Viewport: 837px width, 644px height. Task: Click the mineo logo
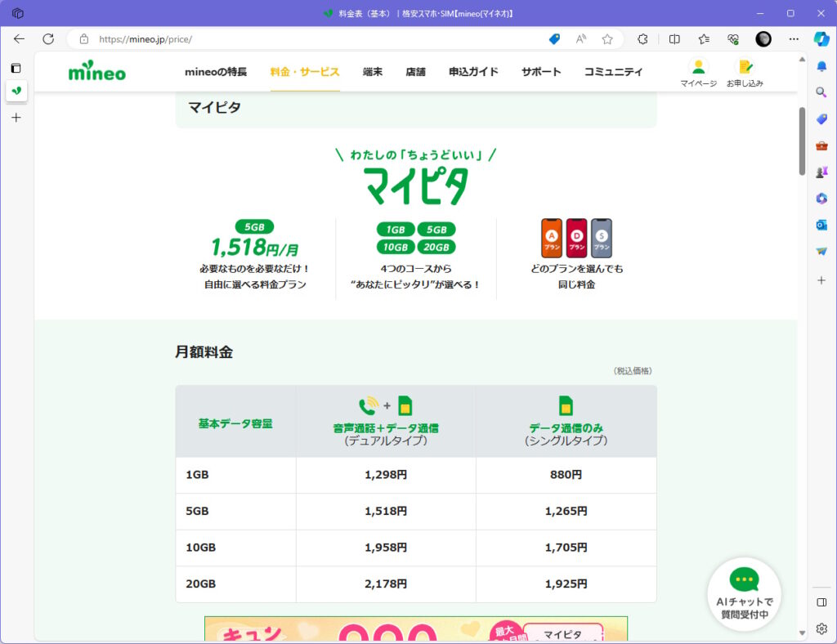click(97, 71)
